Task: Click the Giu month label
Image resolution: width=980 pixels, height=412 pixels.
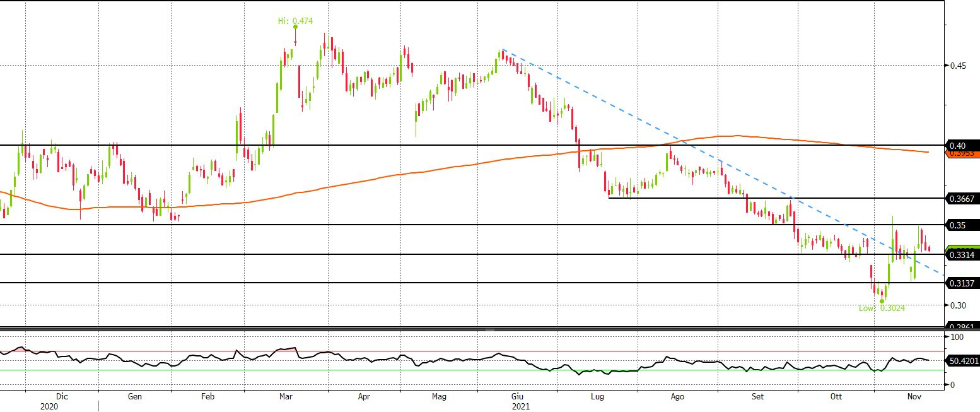Action: (x=518, y=397)
